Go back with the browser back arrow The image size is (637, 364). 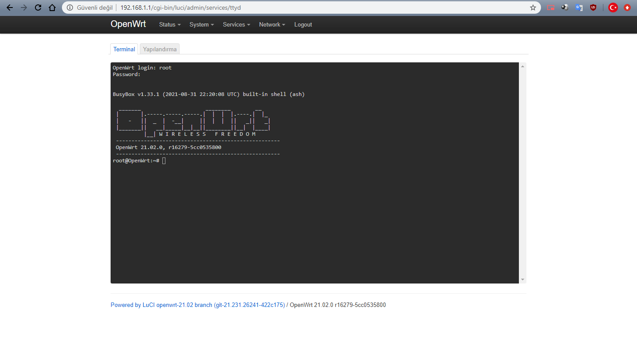(10, 8)
